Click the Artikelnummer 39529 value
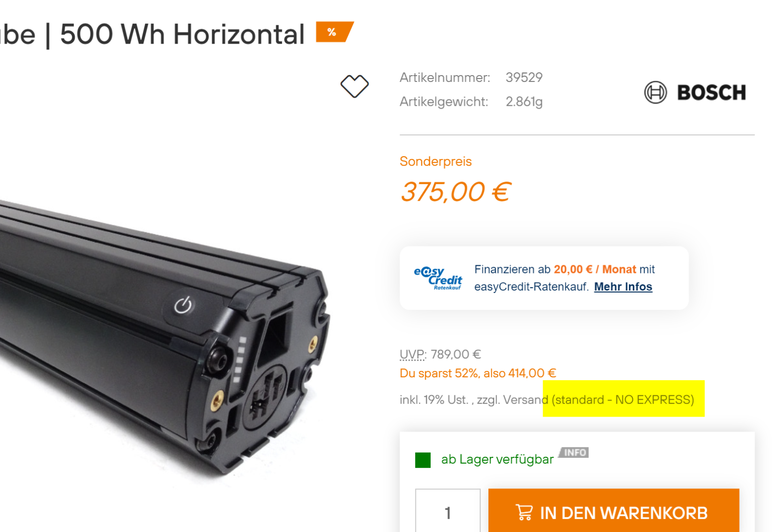This screenshot has width=776, height=532. click(x=524, y=78)
